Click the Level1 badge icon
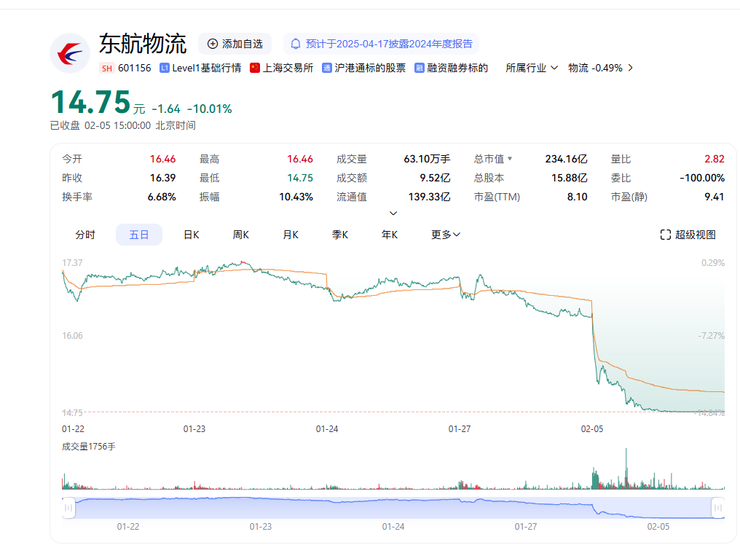Image resolution: width=740 pixels, height=545 pixels. pyautogui.click(x=164, y=68)
